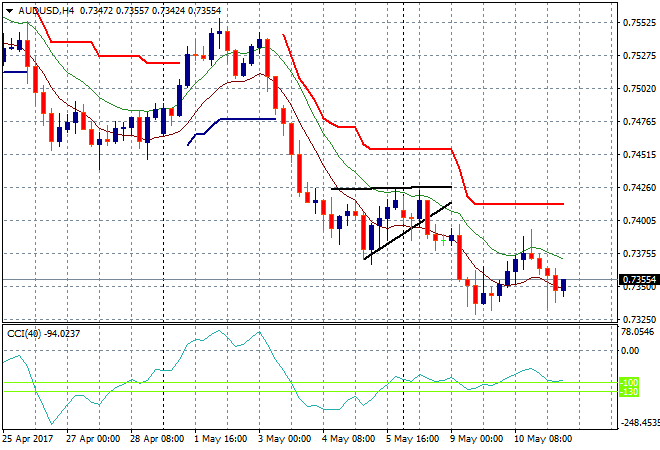Image resolution: width=660 pixels, height=450 pixels.
Task: Click the 25 Apr 2017 date label
Action: click(x=28, y=439)
